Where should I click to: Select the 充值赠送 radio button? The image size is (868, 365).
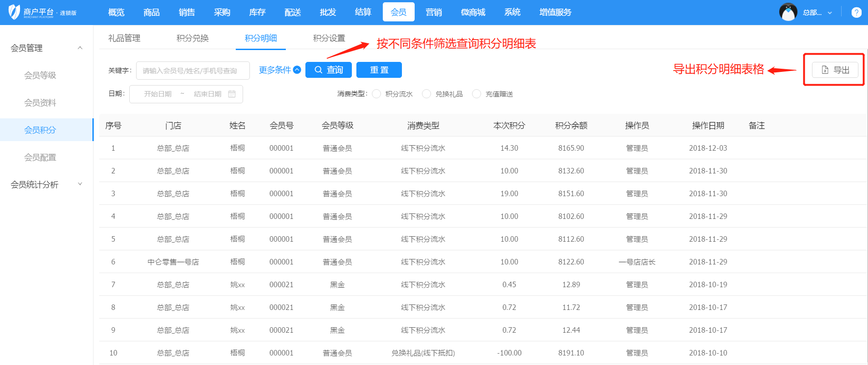[477, 94]
